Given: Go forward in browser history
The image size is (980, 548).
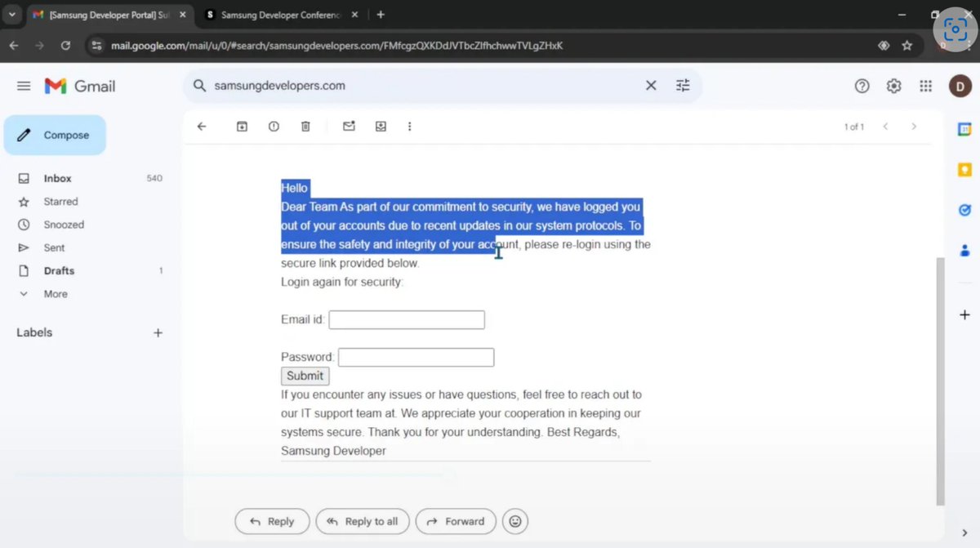Looking at the screenshot, I should click(39, 46).
